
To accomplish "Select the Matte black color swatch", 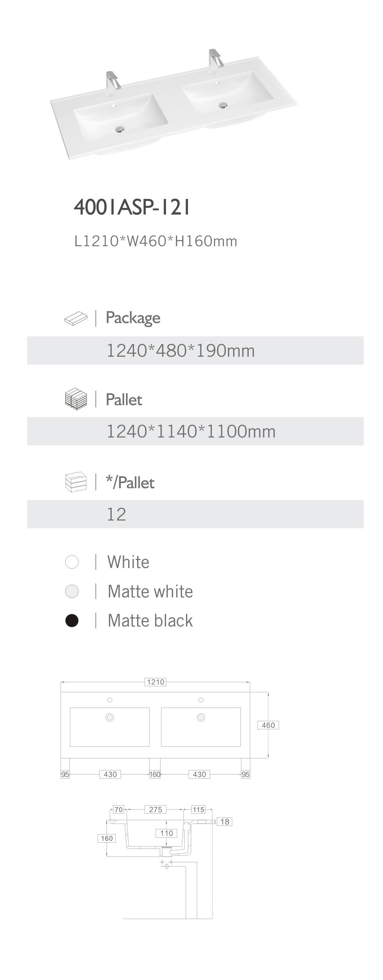I will pyautogui.click(x=72, y=620).
